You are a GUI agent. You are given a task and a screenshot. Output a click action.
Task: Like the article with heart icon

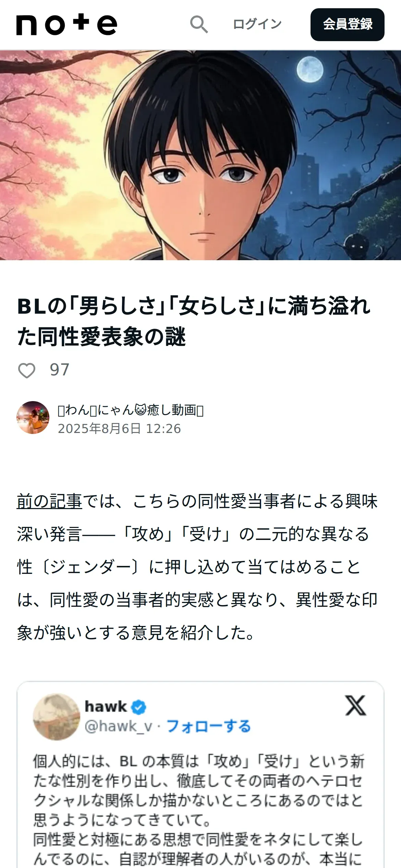26,370
